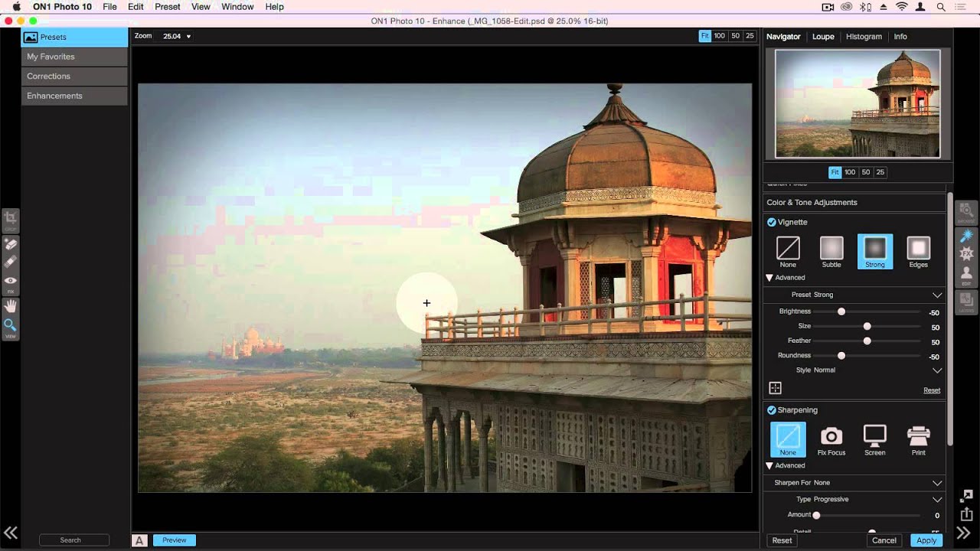The width and height of the screenshot is (980, 551).
Task: Switch to the Enhance module wand
Action: pos(966,235)
